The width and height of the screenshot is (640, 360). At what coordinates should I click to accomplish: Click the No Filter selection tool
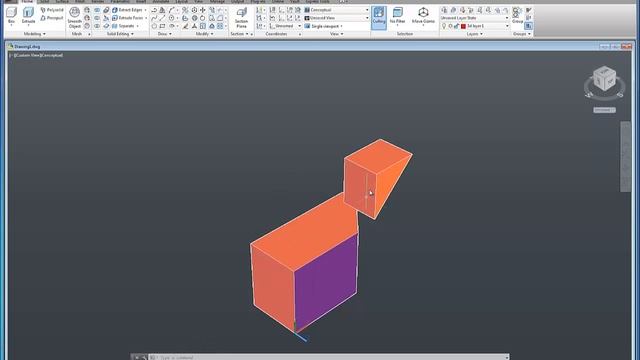(397, 16)
